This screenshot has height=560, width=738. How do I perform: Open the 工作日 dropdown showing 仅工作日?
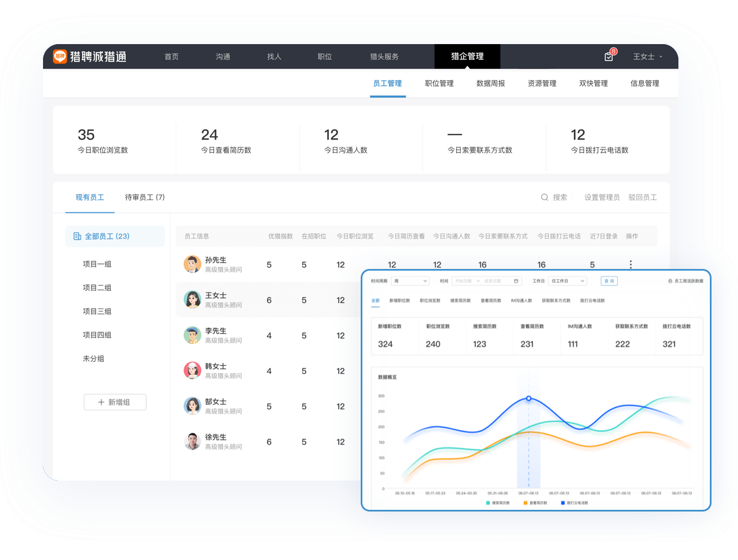click(x=568, y=281)
